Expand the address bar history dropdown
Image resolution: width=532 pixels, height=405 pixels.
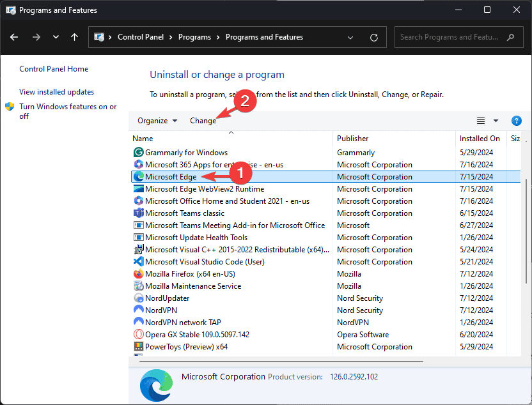coord(350,37)
